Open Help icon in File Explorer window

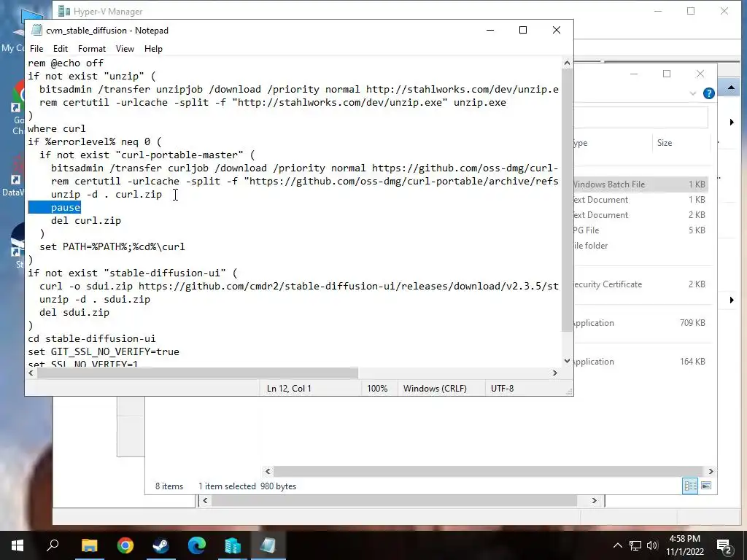pos(709,93)
